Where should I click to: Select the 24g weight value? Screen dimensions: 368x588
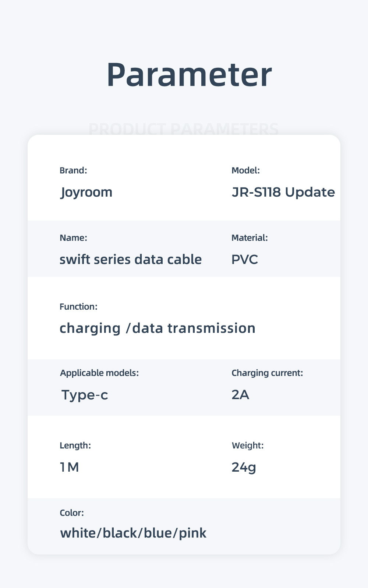click(x=244, y=467)
